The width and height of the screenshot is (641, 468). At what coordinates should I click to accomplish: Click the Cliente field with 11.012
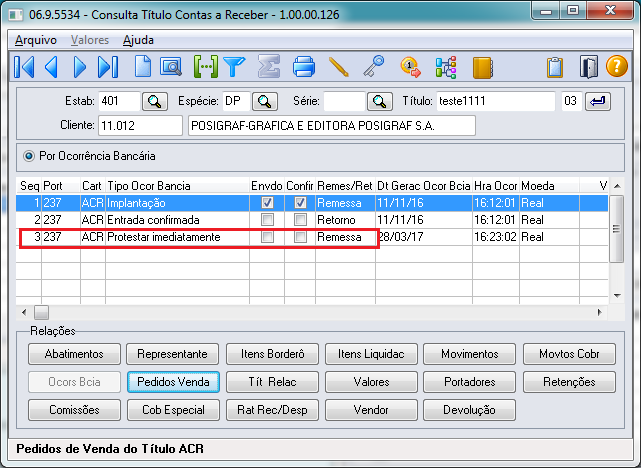(140, 125)
